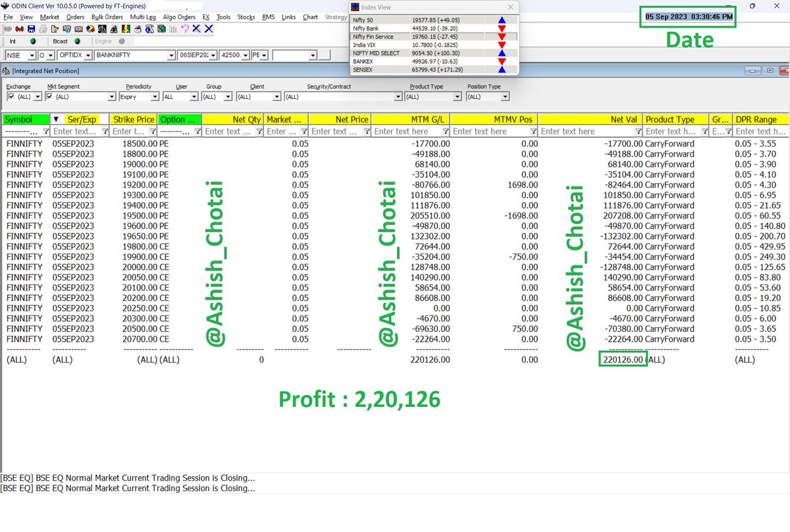
Task: Select the SENSEX row in Index View
Action: [433, 69]
